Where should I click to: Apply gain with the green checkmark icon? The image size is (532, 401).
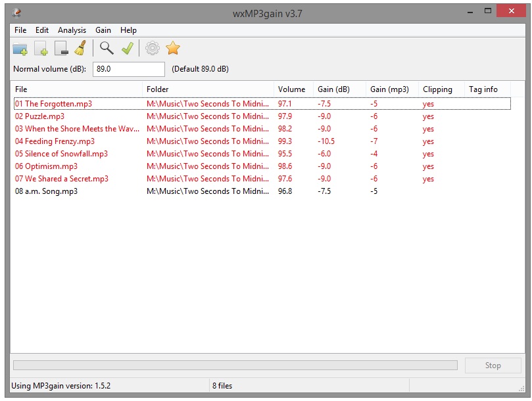point(127,48)
